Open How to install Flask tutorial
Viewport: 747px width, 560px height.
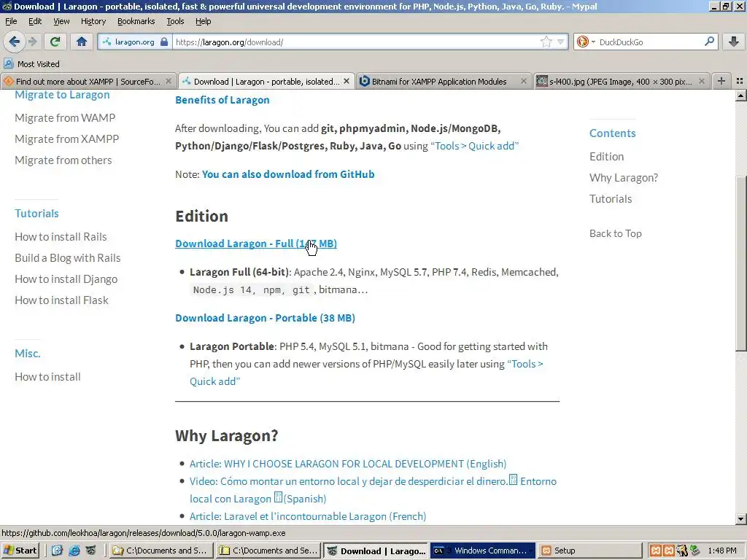tap(61, 300)
